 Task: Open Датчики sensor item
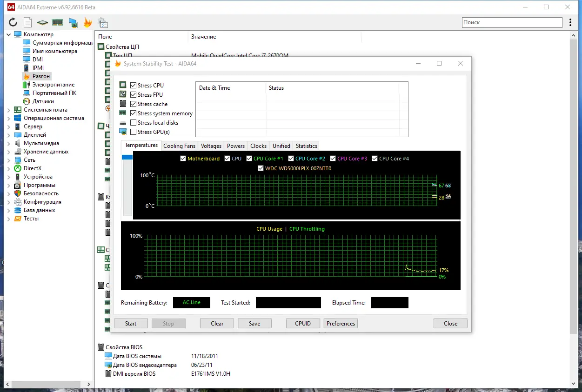(x=43, y=101)
